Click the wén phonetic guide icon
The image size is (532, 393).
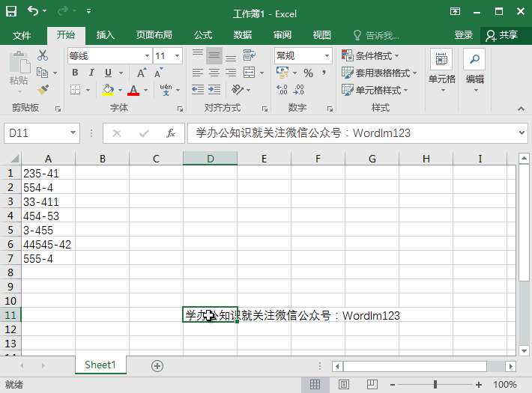(x=166, y=90)
